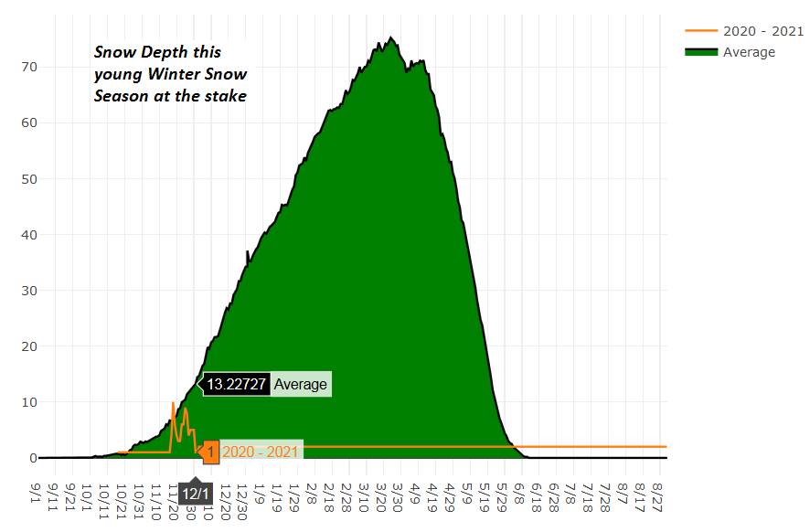
Task: Click the 40 y-axis tick label
Action: 30,235
